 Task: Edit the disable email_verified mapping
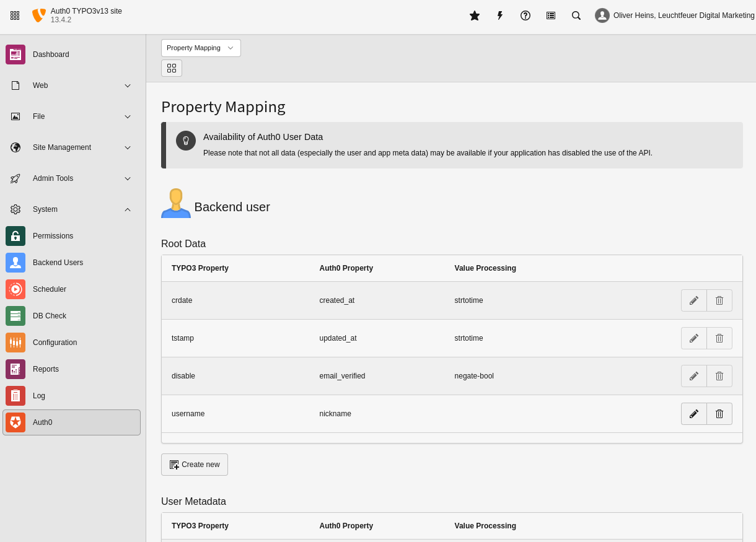click(x=694, y=376)
